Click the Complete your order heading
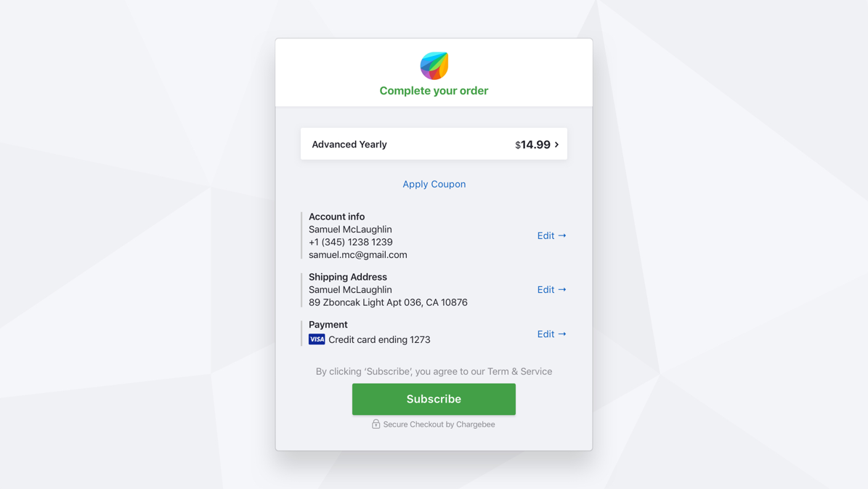Screen dimensions: 868x489 (x=434, y=90)
